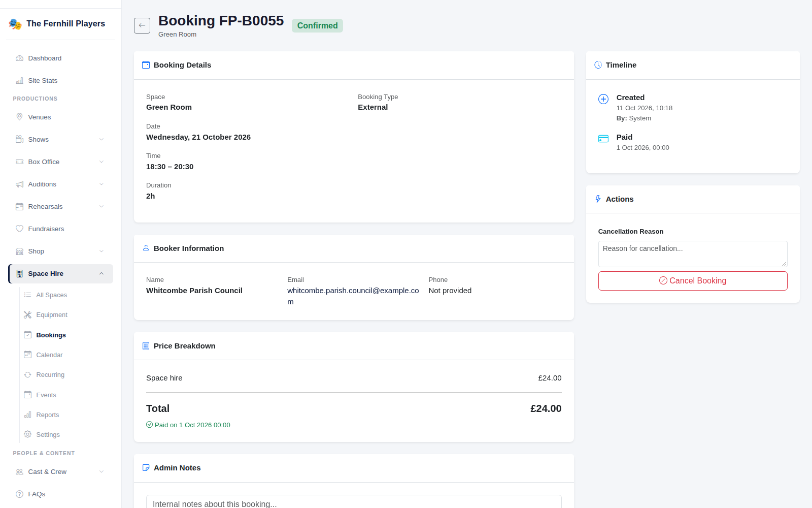Expand the Cast & Crew submenu chevron

pos(101,472)
